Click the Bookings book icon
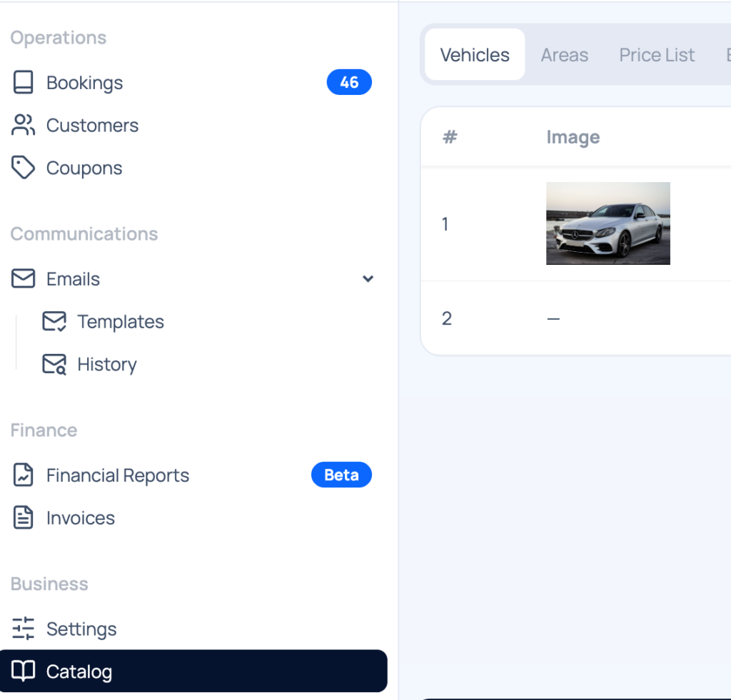The width and height of the screenshot is (731, 700). click(x=23, y=83)
